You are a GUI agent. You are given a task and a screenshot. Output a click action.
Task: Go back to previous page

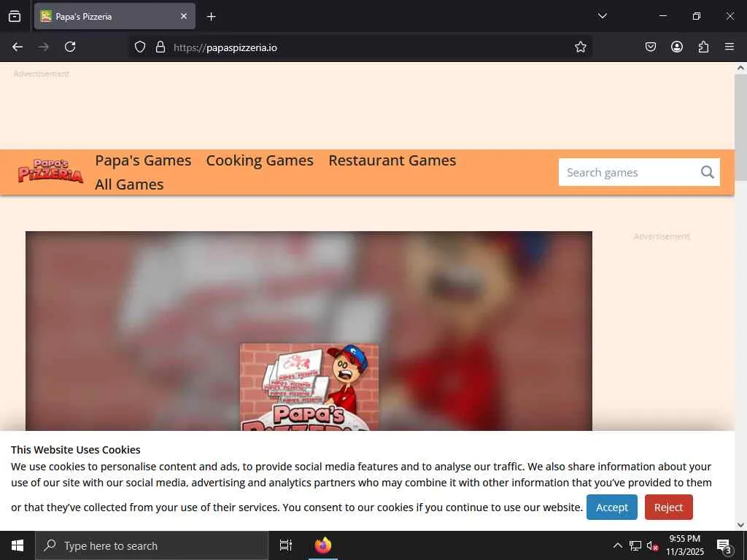coord(18,47)
